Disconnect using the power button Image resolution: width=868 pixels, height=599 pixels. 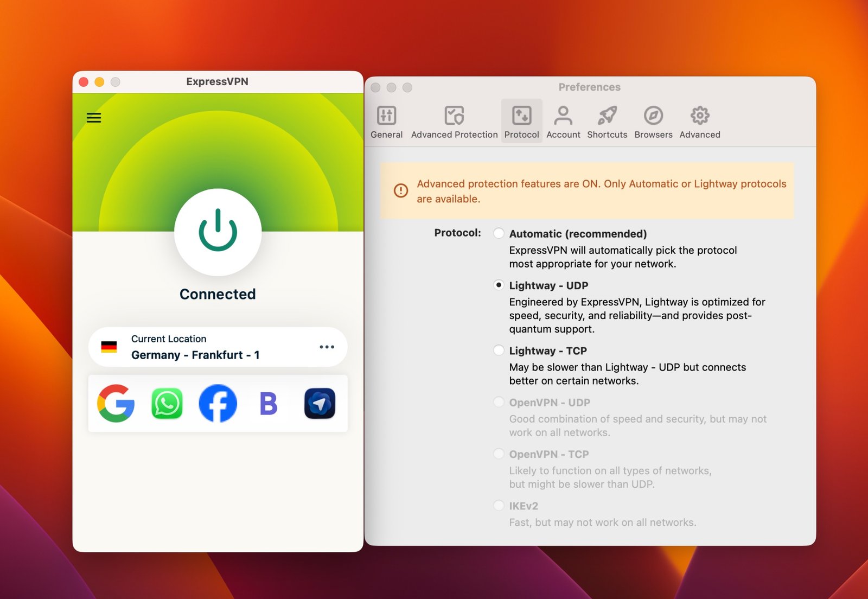point(217,233)
